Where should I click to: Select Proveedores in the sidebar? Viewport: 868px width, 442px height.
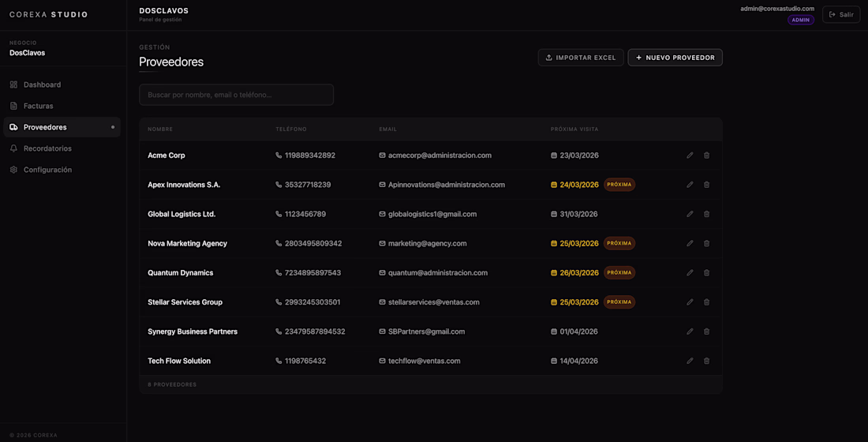pyautogui.click(x=45, y=127)
